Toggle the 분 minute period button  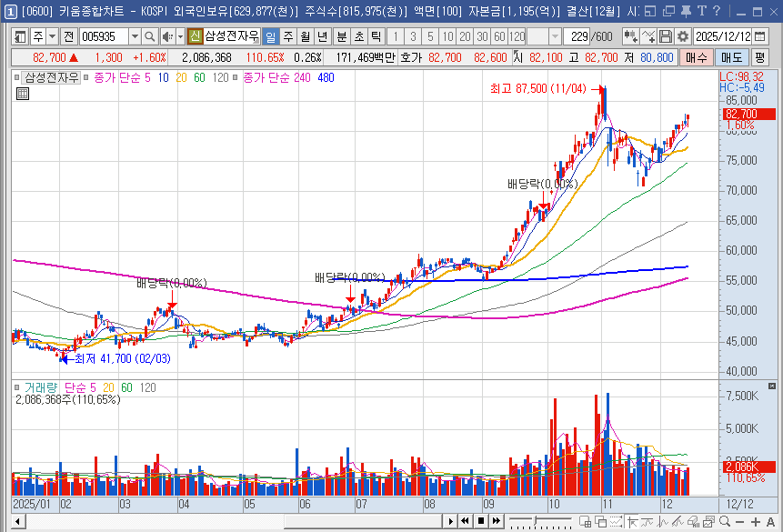click(342, 36)
